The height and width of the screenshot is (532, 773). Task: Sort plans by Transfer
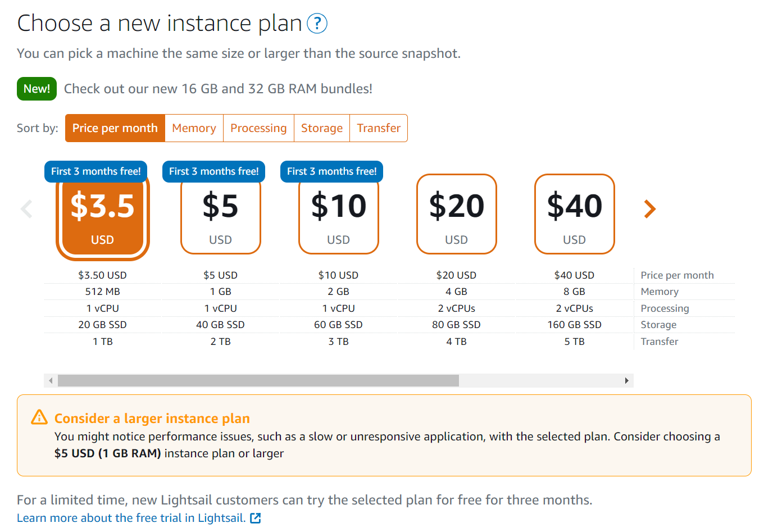click(x=379, y=128)
